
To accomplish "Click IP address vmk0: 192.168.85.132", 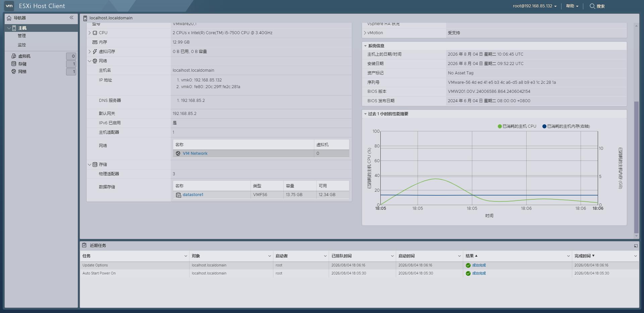I will click(201, 80).
